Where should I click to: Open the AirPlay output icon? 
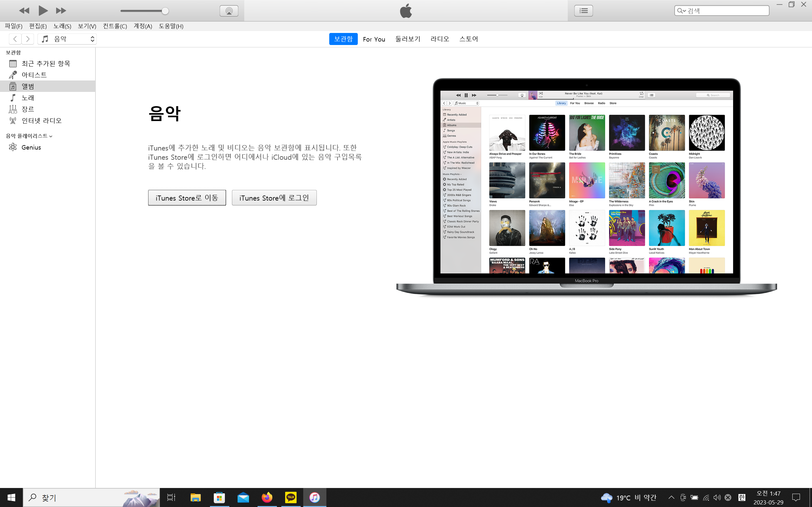click(x=229, y=11)
